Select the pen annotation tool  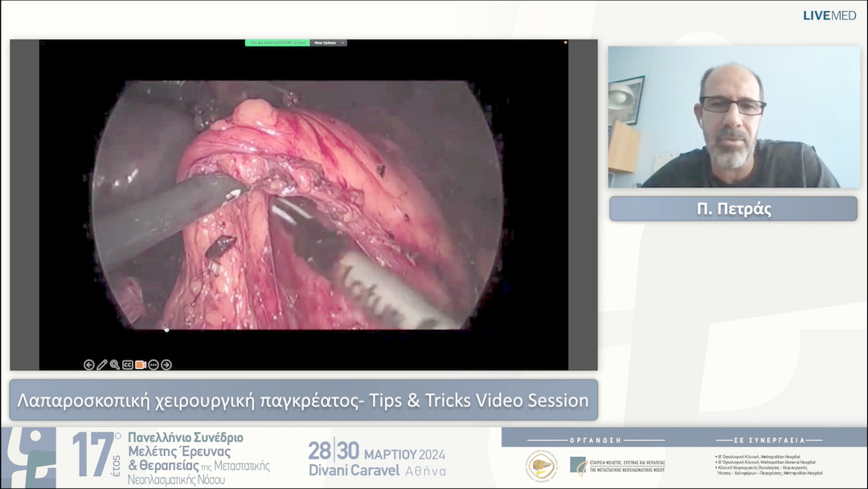coord(102,364)
